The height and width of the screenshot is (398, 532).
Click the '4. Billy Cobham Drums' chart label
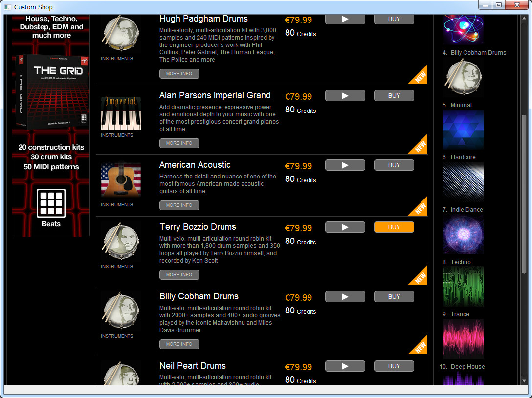[x=474, y=53]
